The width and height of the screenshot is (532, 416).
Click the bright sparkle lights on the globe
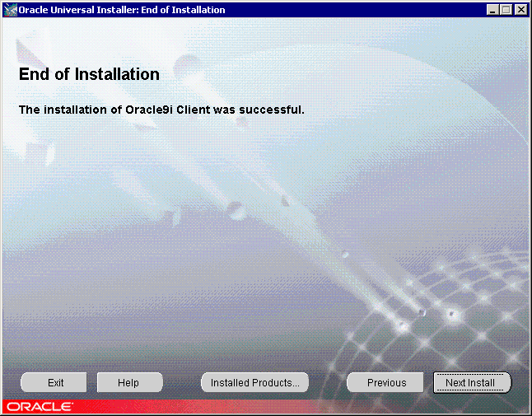(x=450, y=314)
